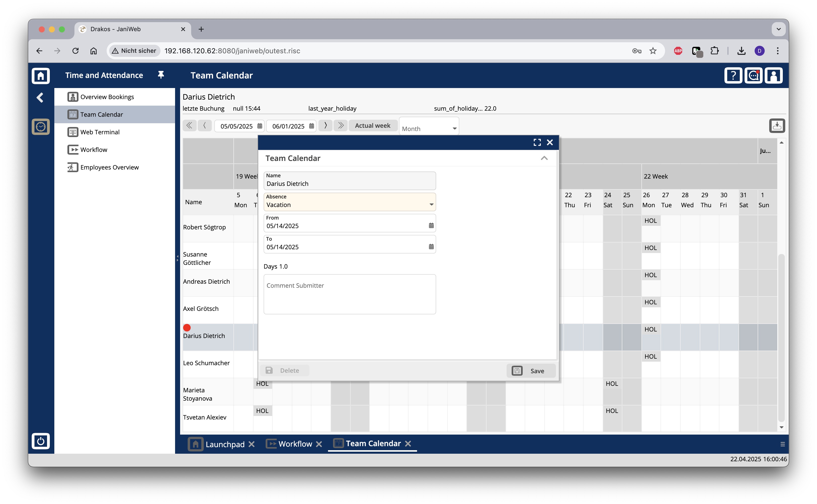Open the Month view dropdown

[x=429, y=126]
